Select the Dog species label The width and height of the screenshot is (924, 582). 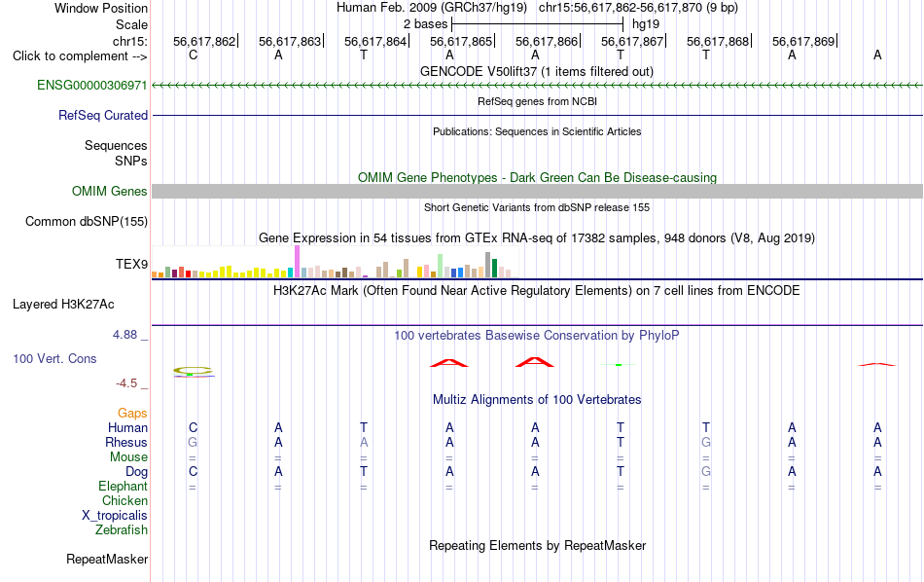pos(136,471)
